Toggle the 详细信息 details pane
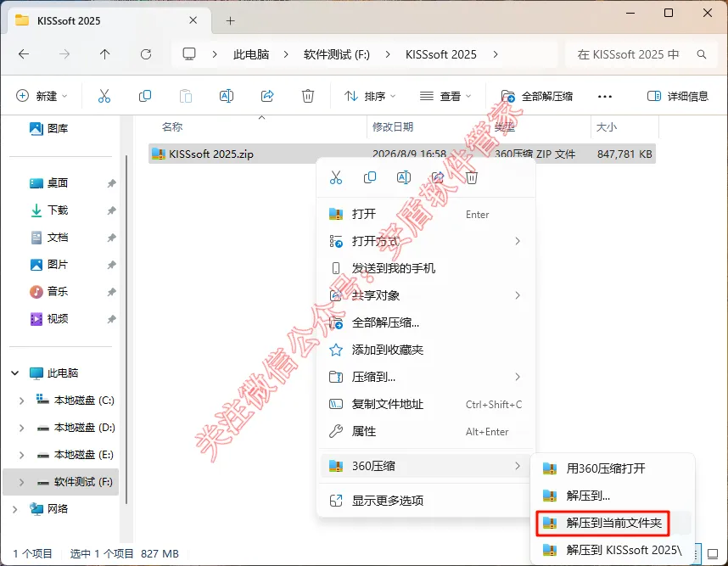The height and width of the screenshot is (566, 728). (x=678, y=96)
